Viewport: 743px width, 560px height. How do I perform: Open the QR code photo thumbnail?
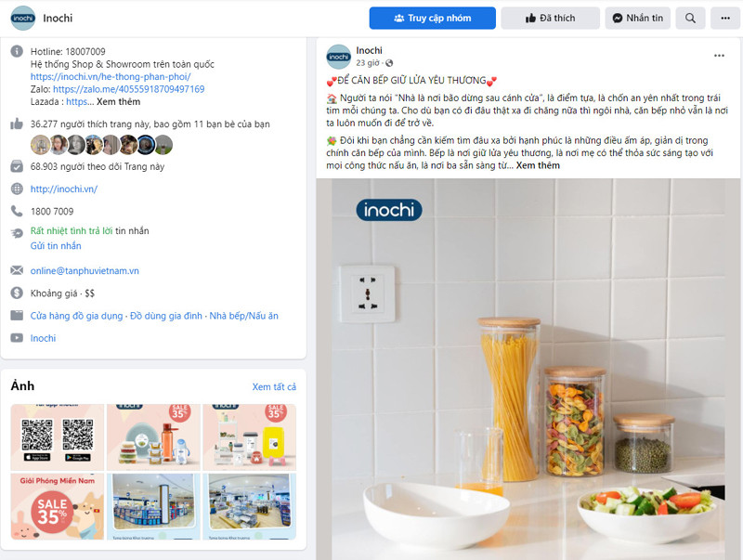[57, 436]
